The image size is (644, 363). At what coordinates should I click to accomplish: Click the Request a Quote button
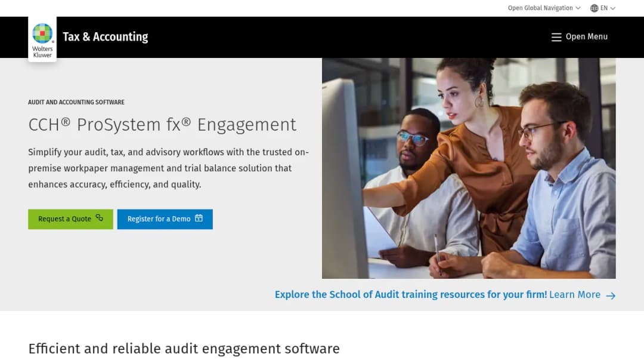(x=70, y=219)
